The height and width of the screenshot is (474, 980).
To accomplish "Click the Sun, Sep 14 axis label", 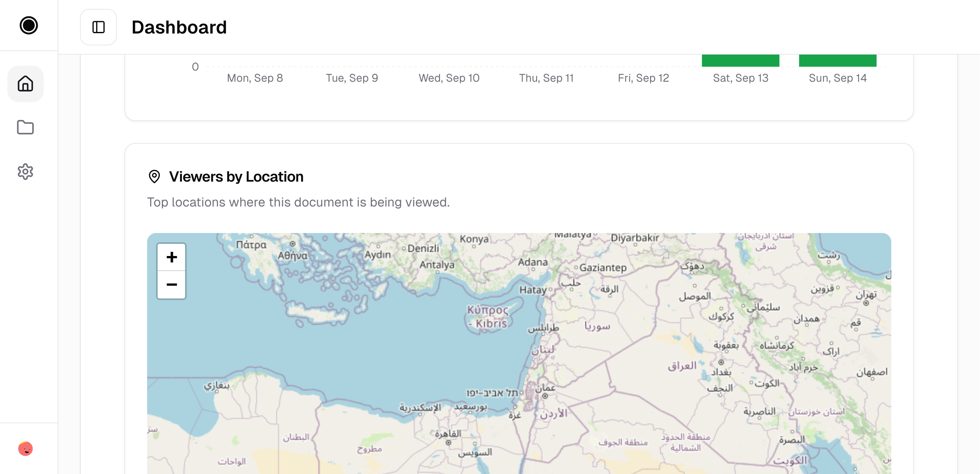I will click(837, 78).
